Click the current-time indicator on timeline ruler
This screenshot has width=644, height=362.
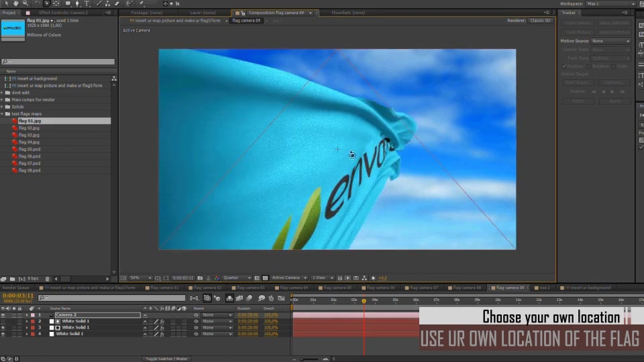364,301
